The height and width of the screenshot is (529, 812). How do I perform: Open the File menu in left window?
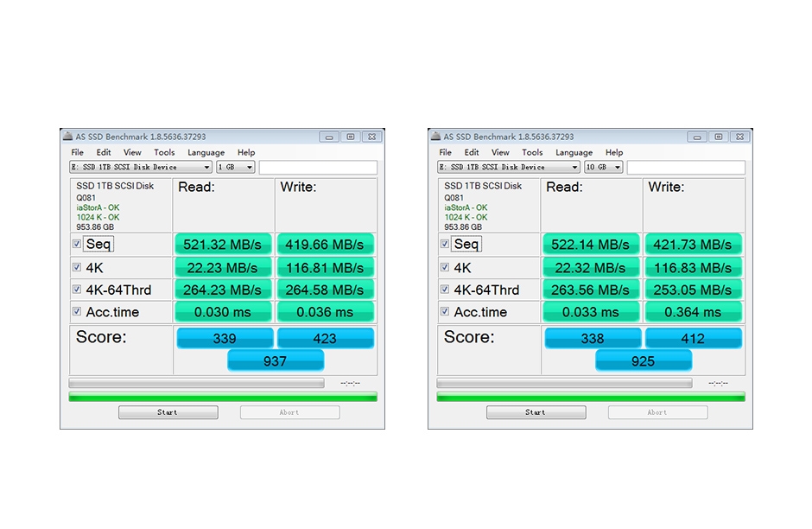(x=78, y=153)
